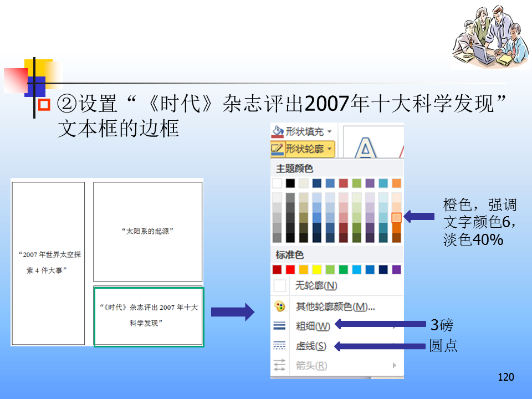This screenshot has width=532, height=399.
Task: Click the text box “太阳系的起源”
Action: pyautogui.click(x=148, y=232)
